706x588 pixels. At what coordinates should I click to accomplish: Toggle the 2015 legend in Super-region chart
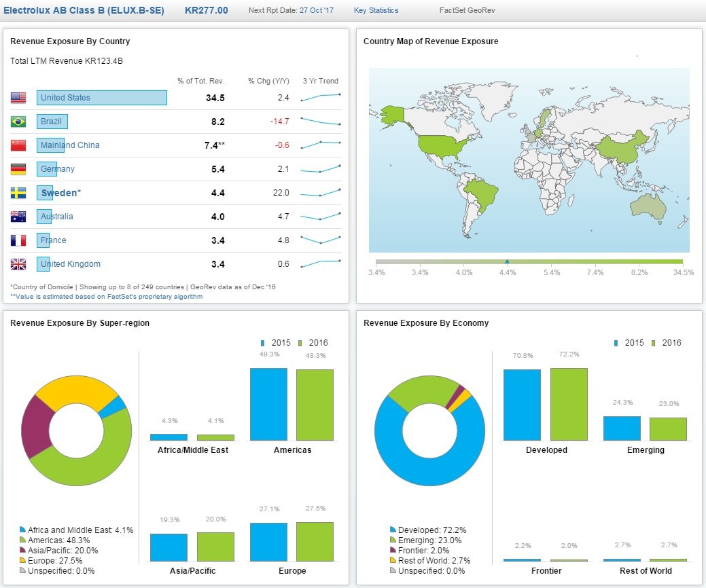[276, 343]
